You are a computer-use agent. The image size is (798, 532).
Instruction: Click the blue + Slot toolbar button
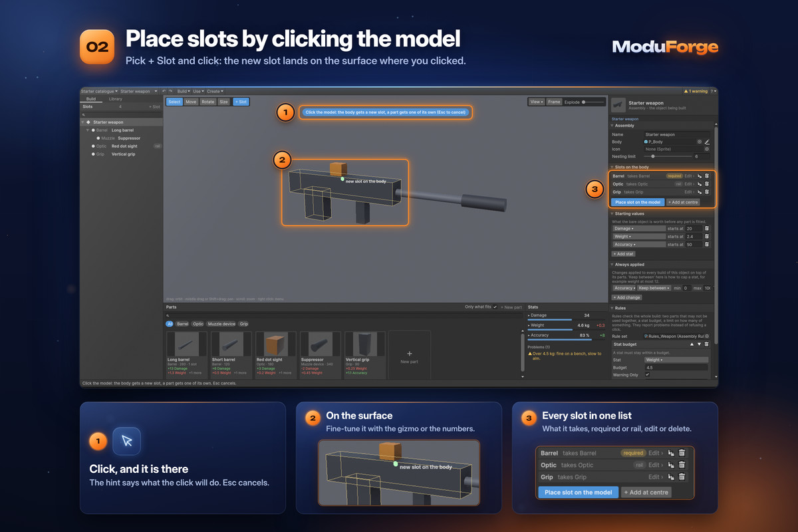[x=241, y=102]
